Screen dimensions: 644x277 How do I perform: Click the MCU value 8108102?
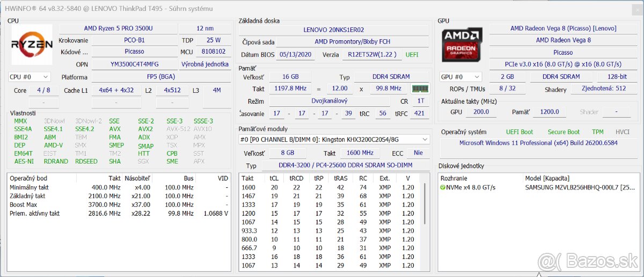[x=213, y=52]
